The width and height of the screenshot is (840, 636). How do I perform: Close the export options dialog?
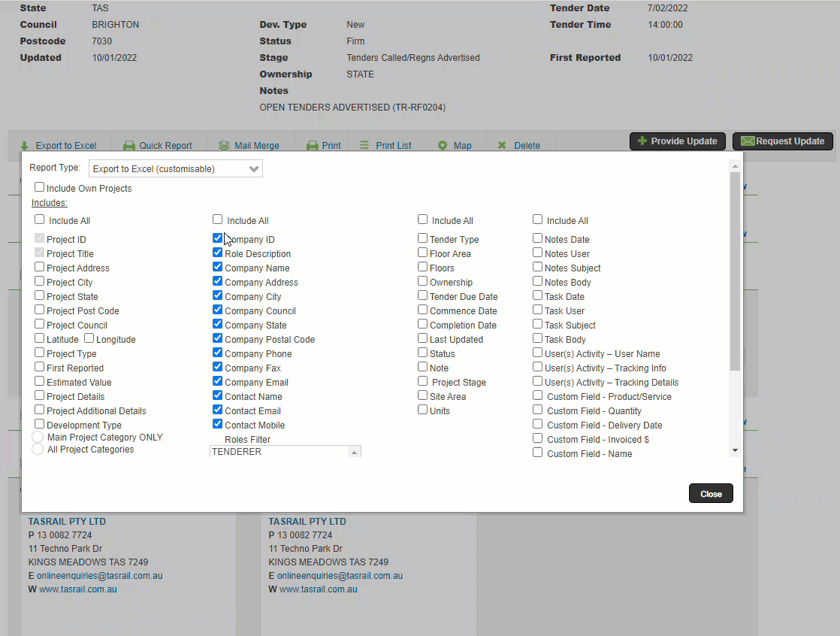click(x=711, y=493)
